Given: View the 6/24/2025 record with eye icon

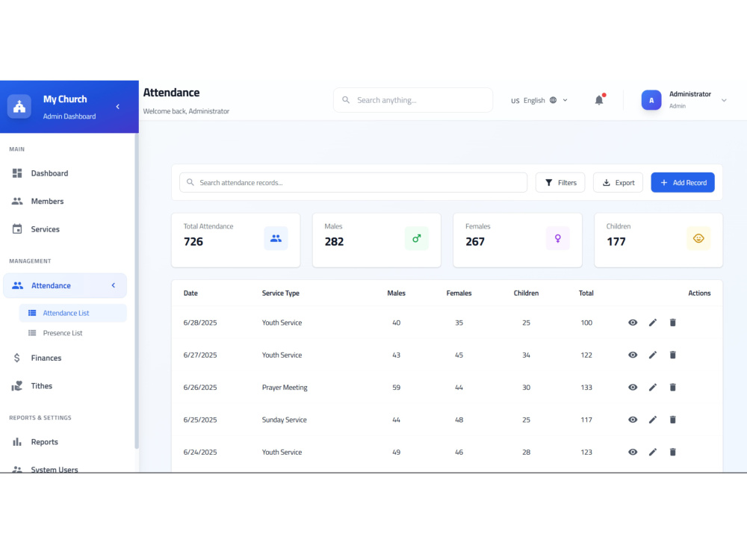Looking at the screenshot, I should point(633,452).
